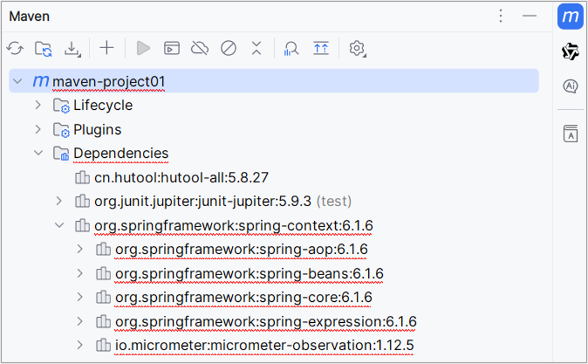Expand the Plugins node

click(38, 129)
